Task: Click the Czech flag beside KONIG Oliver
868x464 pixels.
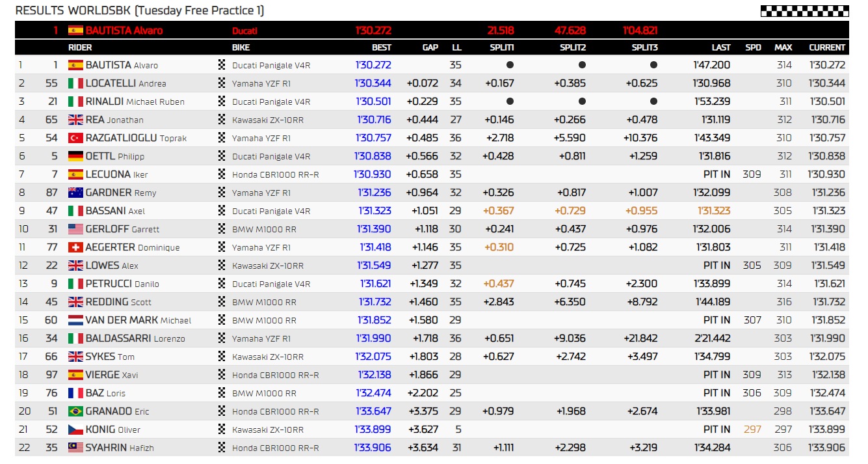Action: click(x=75, y=430)
